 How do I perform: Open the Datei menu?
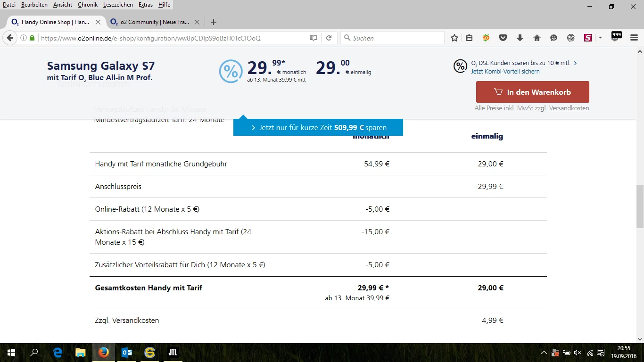(9, 5)
